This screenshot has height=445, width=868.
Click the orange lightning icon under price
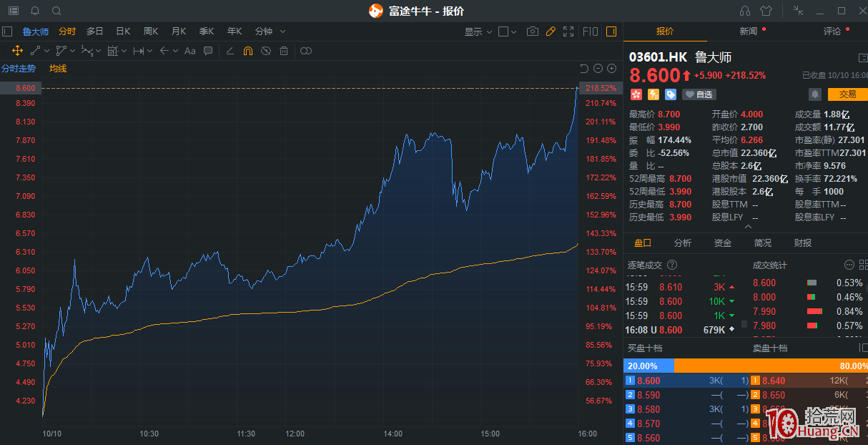coord(654,94)
